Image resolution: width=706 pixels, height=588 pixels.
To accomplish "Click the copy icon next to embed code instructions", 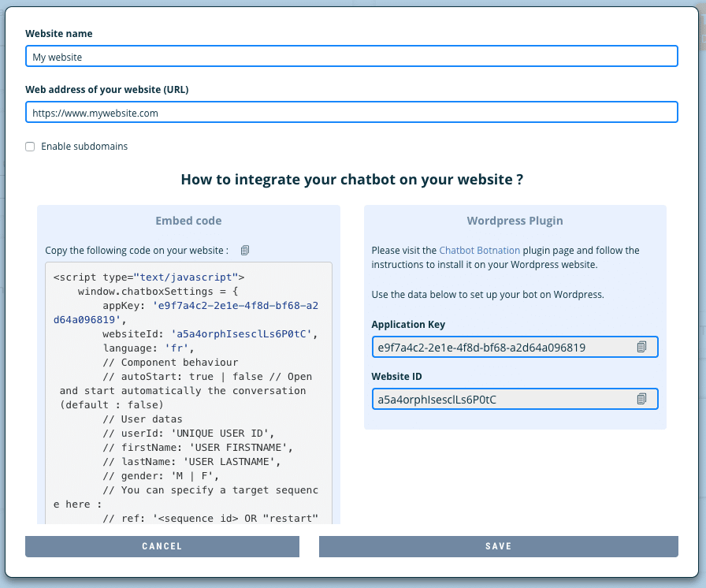I will [x=243, y=250].
